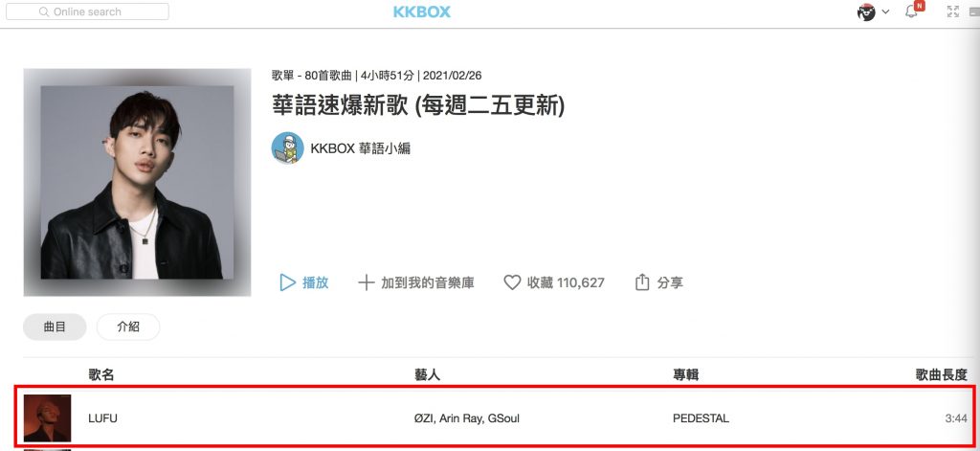Switch to the 曲目 tab

click(x=55, y=327)
